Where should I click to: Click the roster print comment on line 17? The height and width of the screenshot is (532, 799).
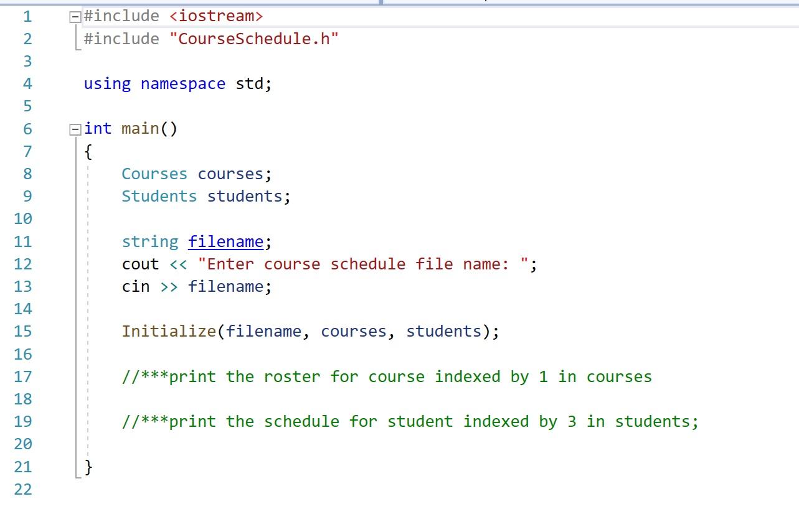pyautogui.click(x=386, y=376)
